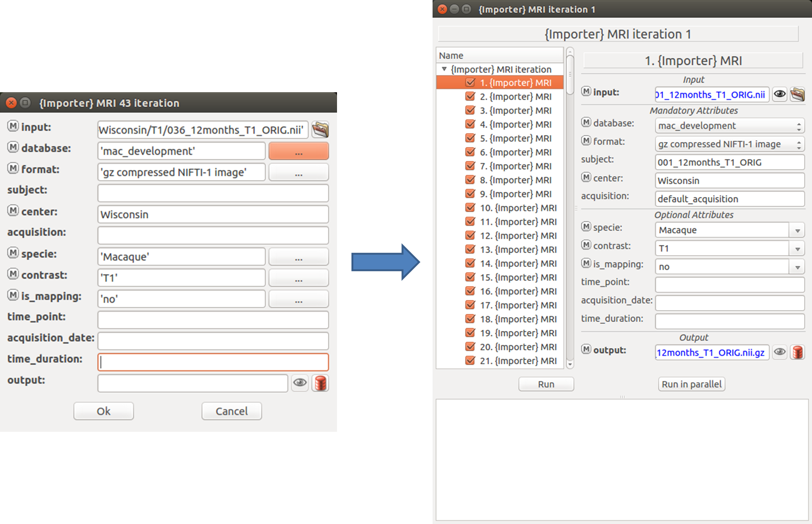Click the red database icon in left output row
Image resolution: width=812 pixels, height=524 pixels.
[320, 383]
